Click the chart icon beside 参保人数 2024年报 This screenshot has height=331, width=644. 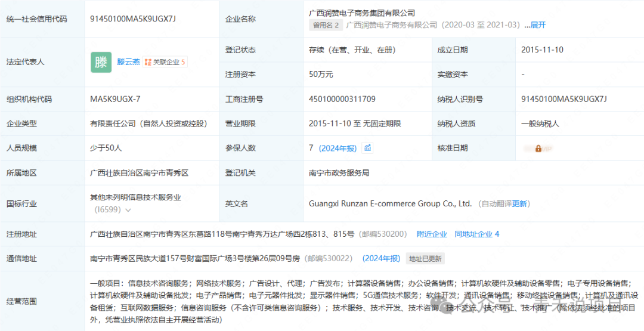tap(367, 149)
